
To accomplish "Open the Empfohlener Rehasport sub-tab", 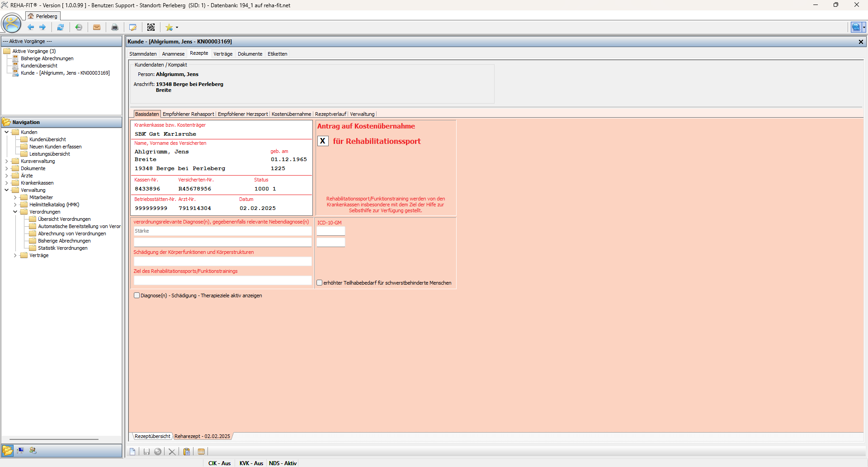I will pos(189,114).
